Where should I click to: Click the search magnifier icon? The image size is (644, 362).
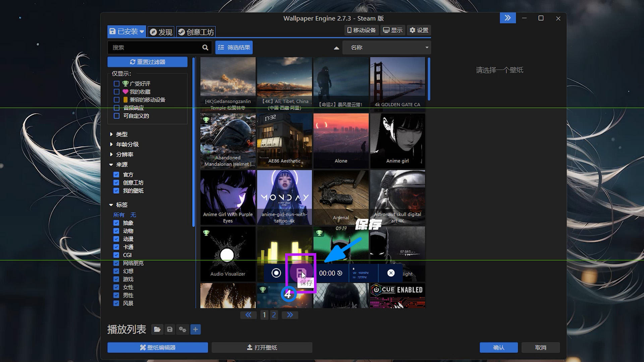(x=205, y=48)
